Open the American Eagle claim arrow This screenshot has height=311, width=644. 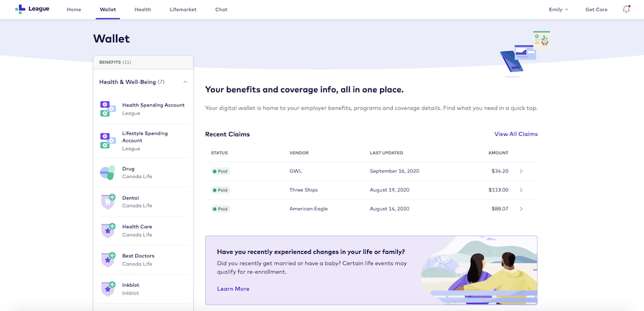point(521,209)
